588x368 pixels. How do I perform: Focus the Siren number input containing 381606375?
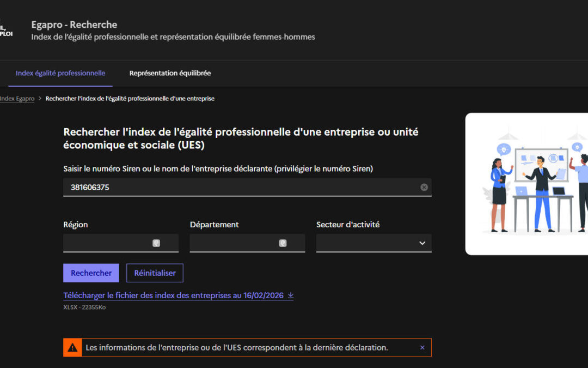[x=240, y=187]
